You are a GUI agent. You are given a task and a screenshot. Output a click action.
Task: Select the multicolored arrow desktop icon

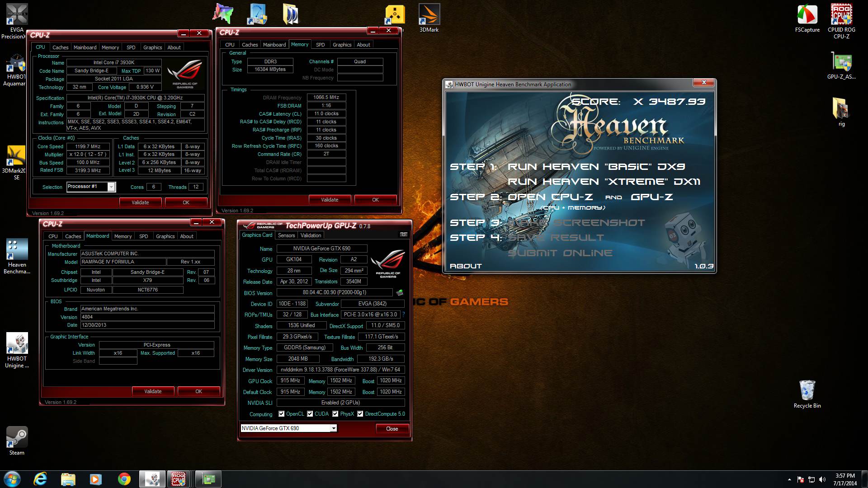[x=223, y=14]
